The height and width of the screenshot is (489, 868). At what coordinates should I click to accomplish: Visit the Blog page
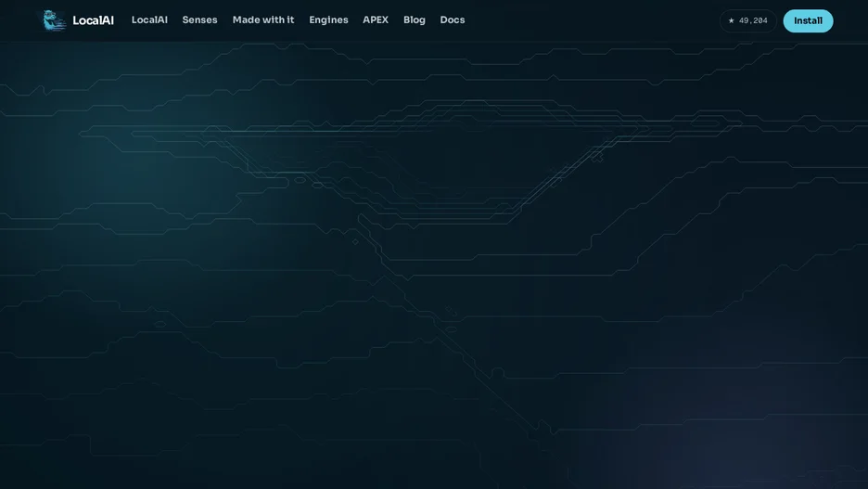(x=415, y=19)
